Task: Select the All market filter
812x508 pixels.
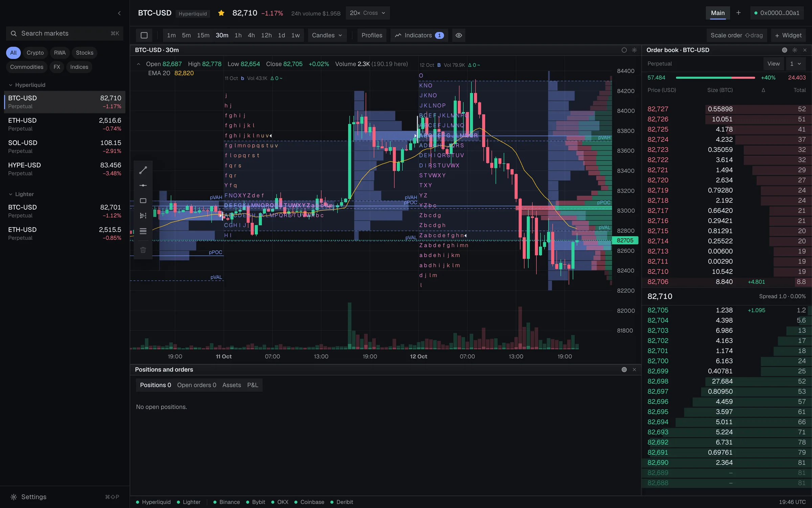Action: pos(13,53)
